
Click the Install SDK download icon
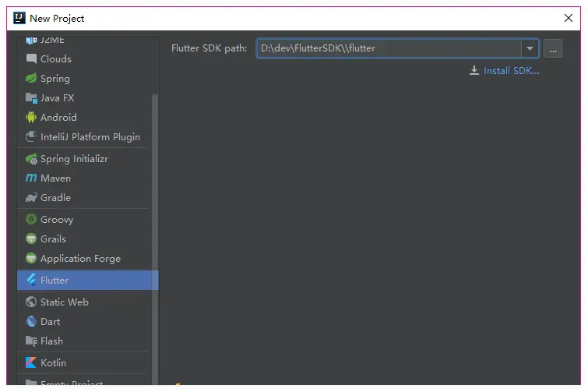click(x=474, y=70)
